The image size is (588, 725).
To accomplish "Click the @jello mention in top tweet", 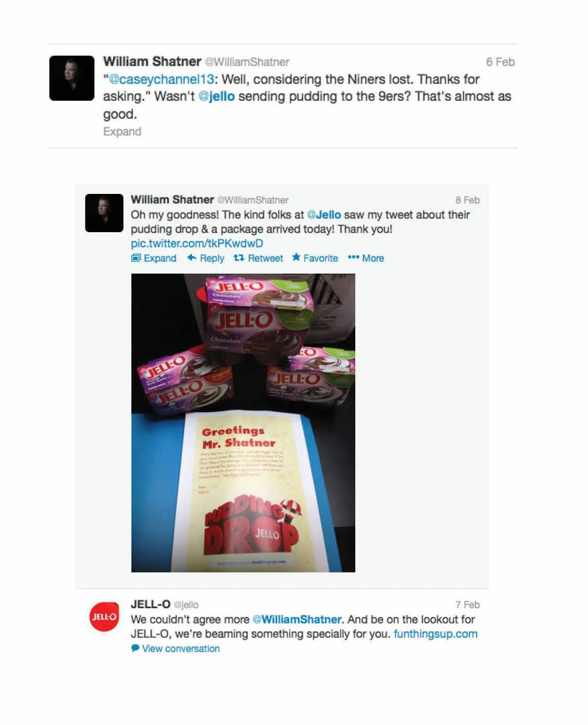I will click(217, 96).
